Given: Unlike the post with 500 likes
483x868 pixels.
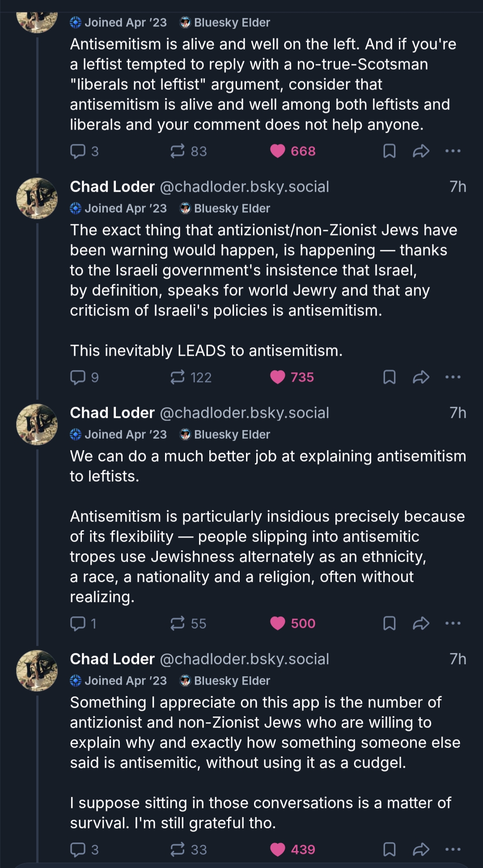Looking at the screenshot, I should pos(278,623).
